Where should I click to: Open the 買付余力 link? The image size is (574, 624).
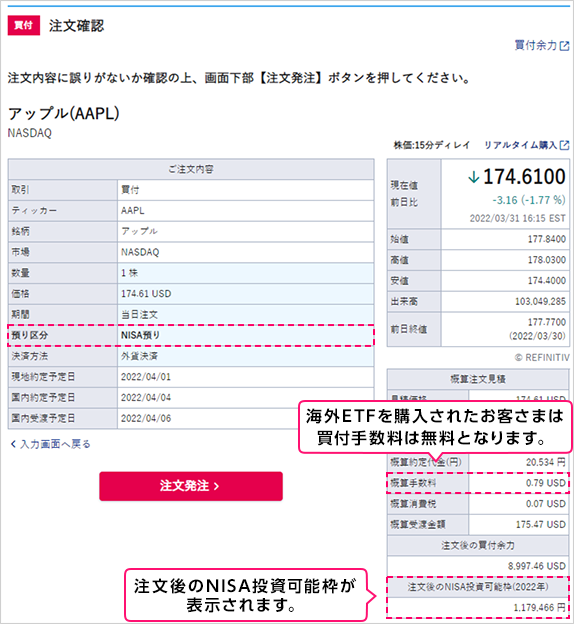pos(535,45)
